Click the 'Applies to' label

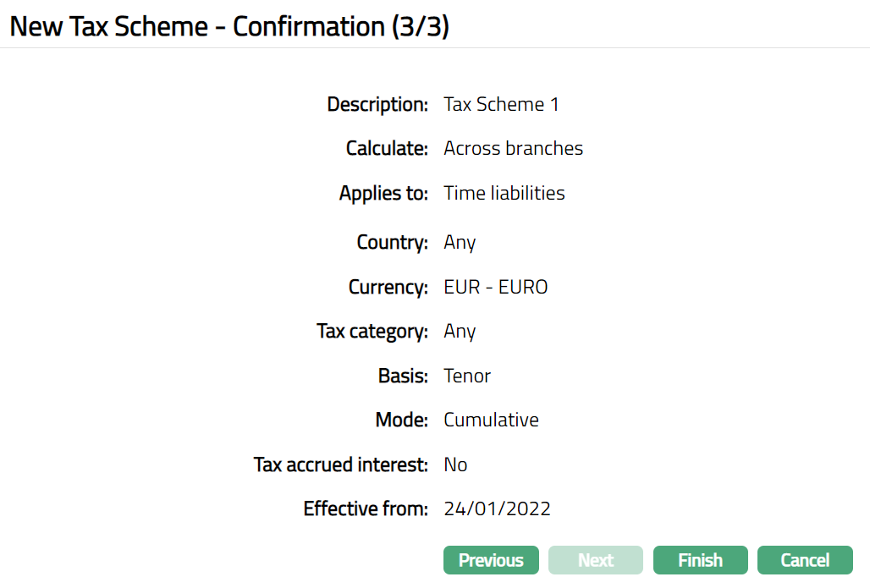383,193
